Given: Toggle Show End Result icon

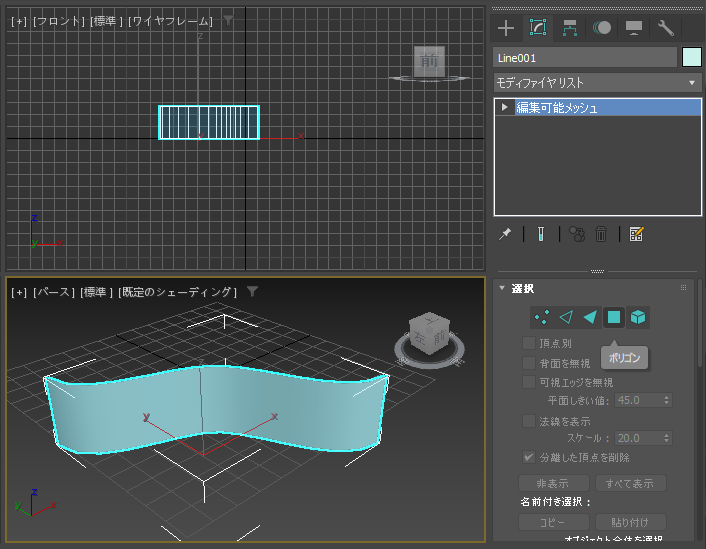Looking at the screenshot, I should click(x=541, y=234).
